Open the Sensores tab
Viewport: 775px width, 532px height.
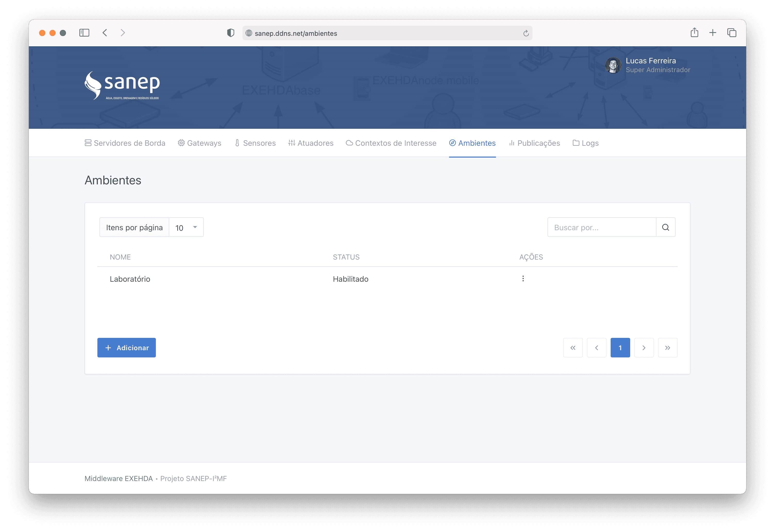(255, 143)
